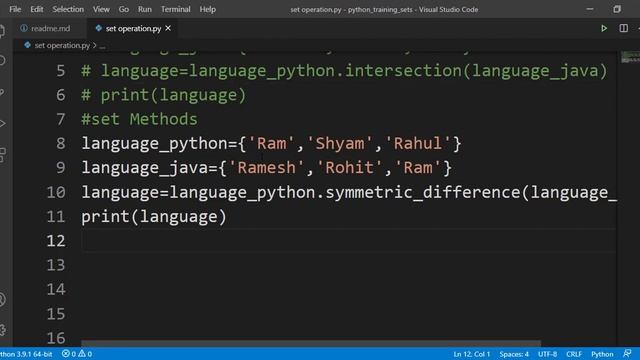
Task: Click line number 12 in the gutter
Action: pos(56,240)
